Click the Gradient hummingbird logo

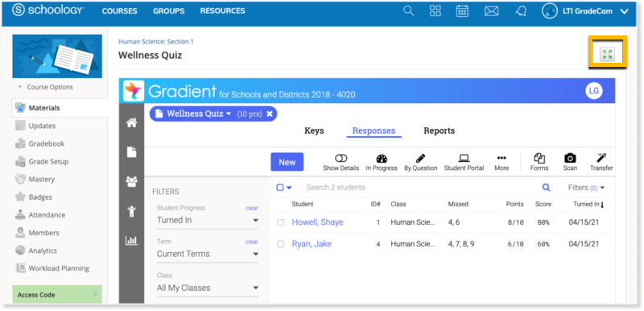pyautogui.click(x=134, y=91)
